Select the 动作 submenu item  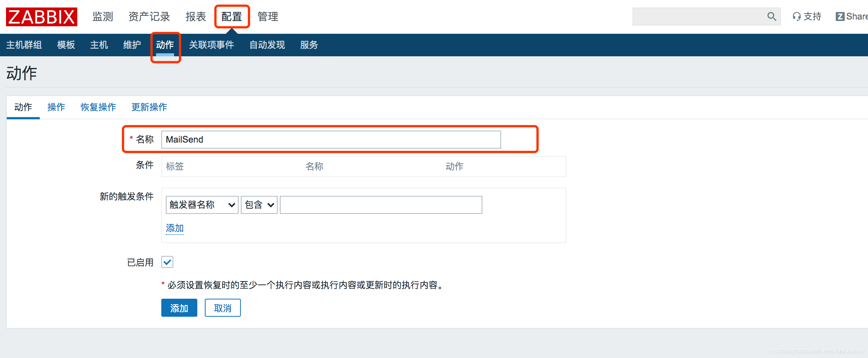click(x=165, y=45)
